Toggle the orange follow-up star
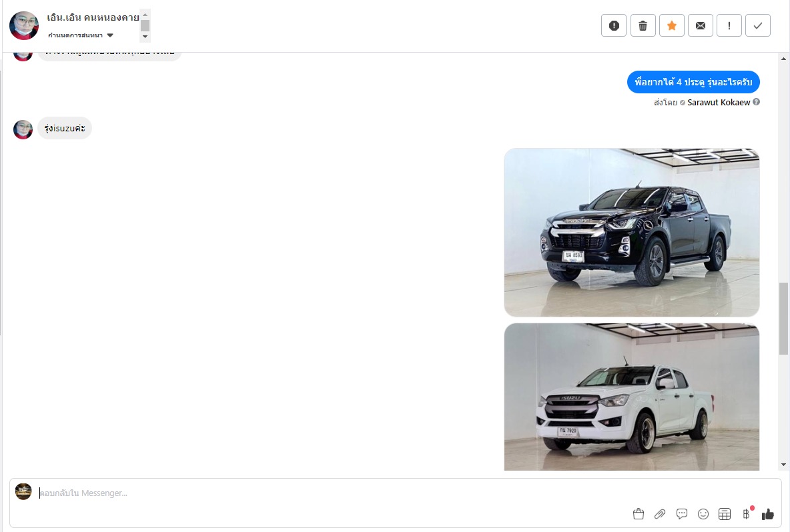The image size is (790, 532). (x=672, y=26)
